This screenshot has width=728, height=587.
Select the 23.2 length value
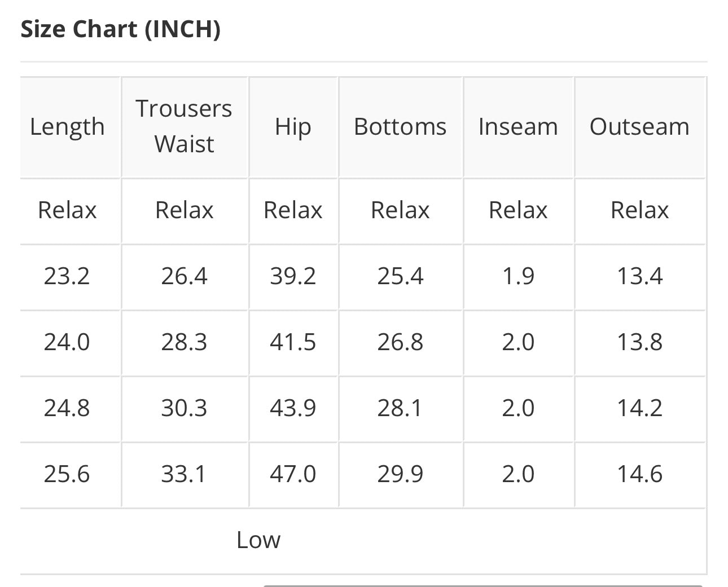(x=67, y=276)
